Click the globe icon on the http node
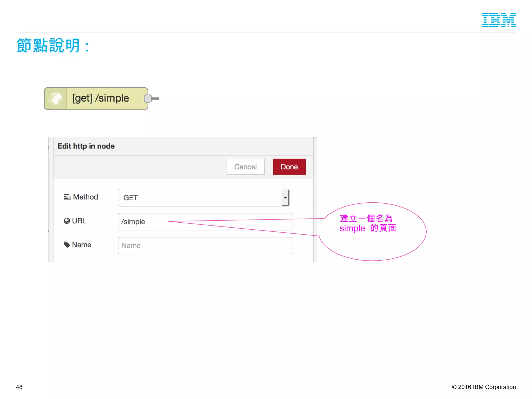The image size is (532, 399). tap(56, 98)
